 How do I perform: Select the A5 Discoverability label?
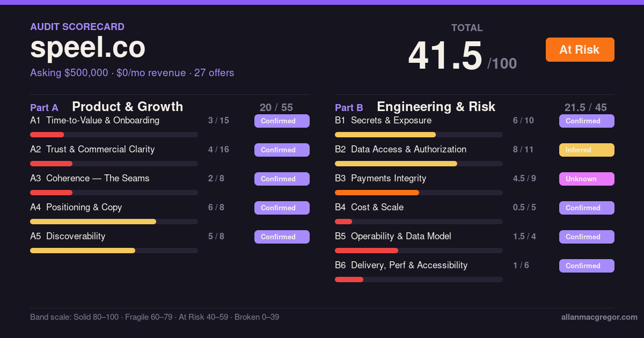68,237
